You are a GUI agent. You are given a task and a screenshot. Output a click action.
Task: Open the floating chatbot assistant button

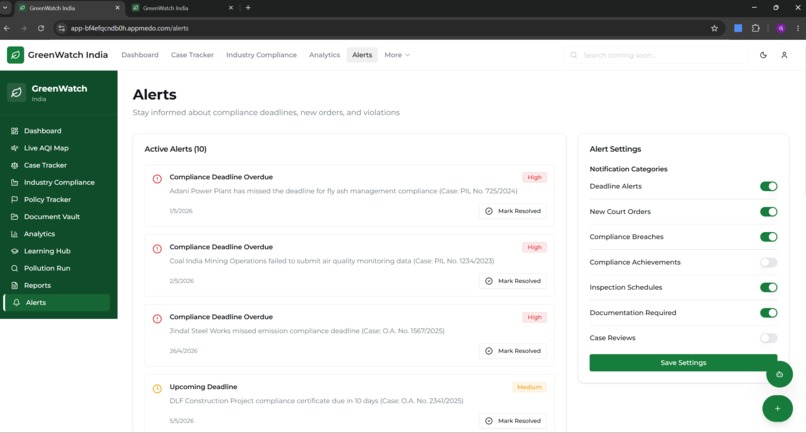tap(779, 374)
